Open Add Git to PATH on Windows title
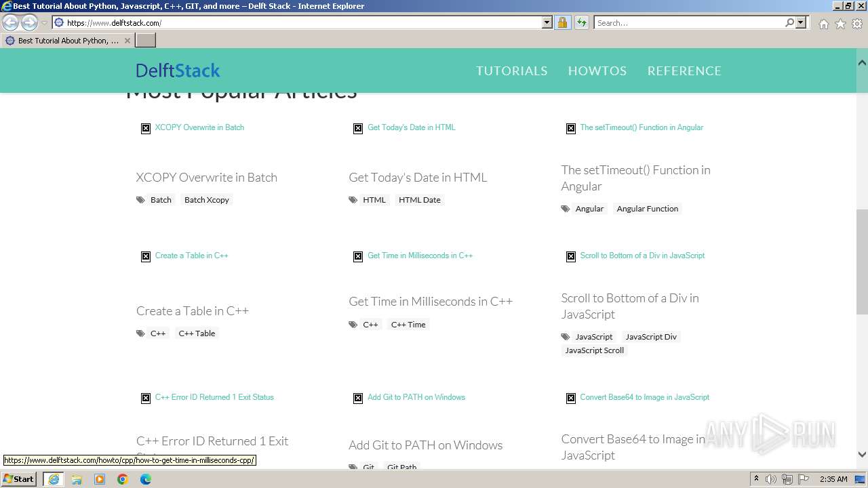 [x=426, y=445]
